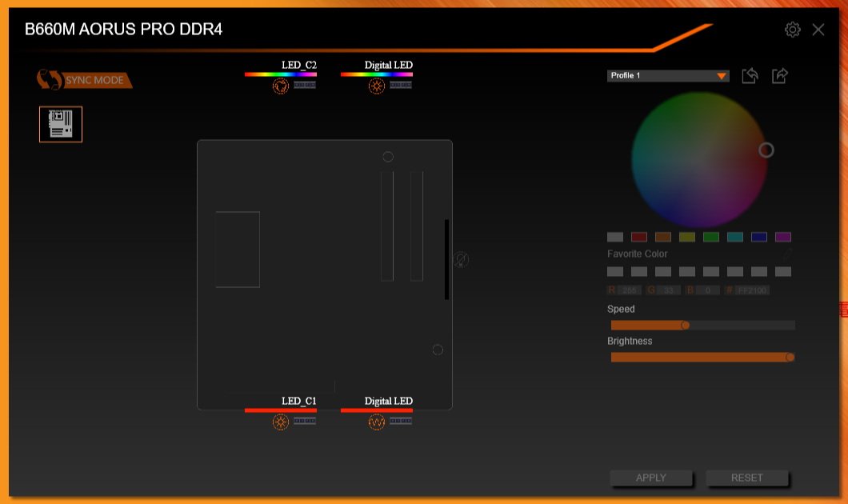Click the APPLY button
848x504 pixels.
tap(650, 478)
